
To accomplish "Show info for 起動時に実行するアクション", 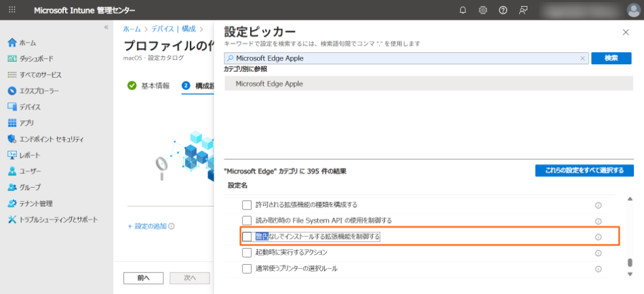I will point(598,253).
